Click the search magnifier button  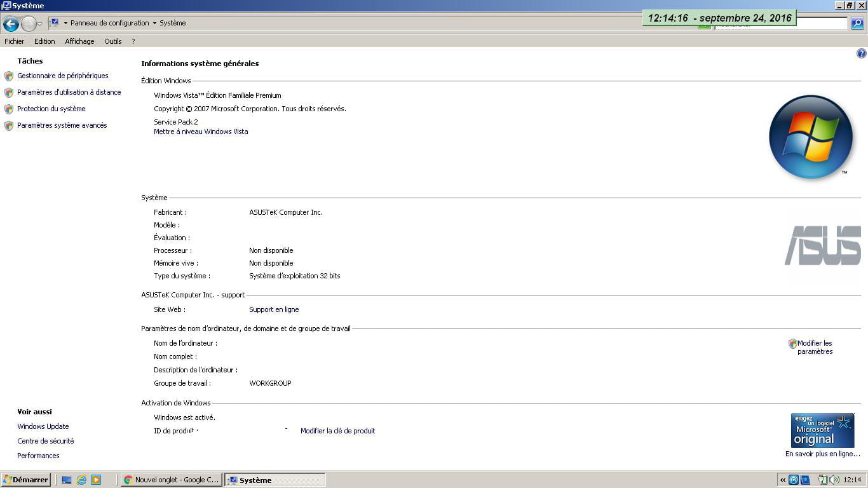click(x=857, y=24)
